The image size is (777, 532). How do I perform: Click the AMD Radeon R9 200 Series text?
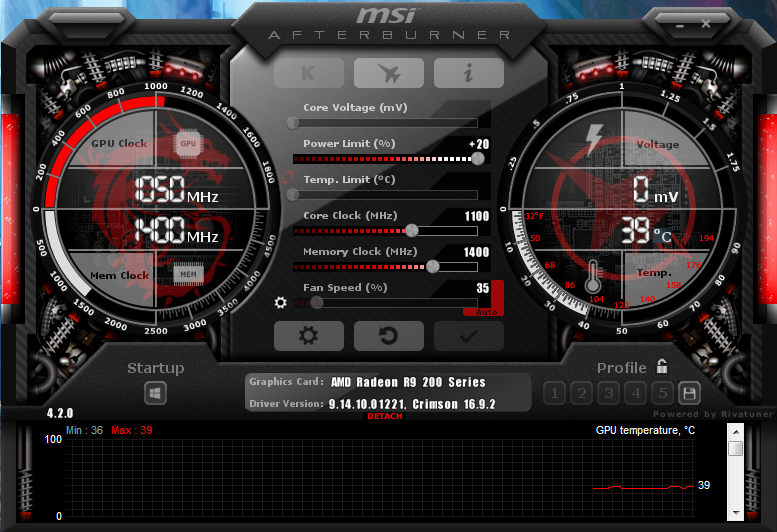point(408,382)
